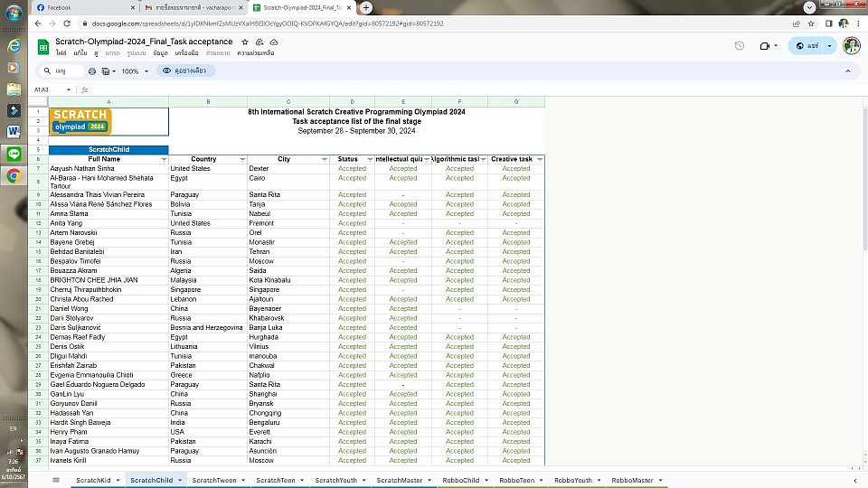Open the Status column filter dropdown

point(369,159)
